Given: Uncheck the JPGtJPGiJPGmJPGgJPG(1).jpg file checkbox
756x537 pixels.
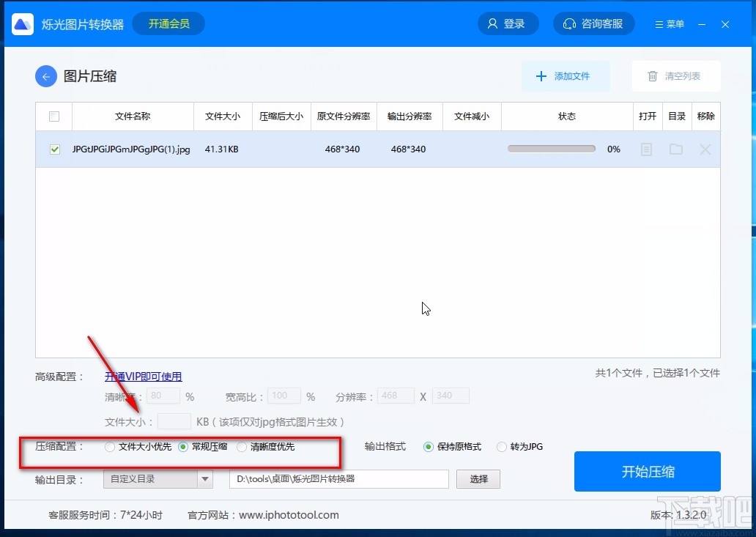Looking at the screenshot, I should pyautogui.click(x=54, y=149).
